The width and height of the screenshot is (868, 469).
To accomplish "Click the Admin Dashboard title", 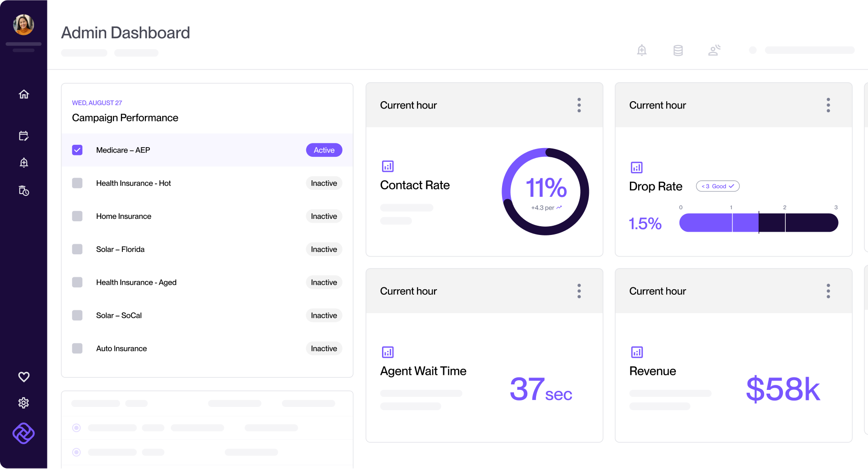I will (x=126, y=33).
